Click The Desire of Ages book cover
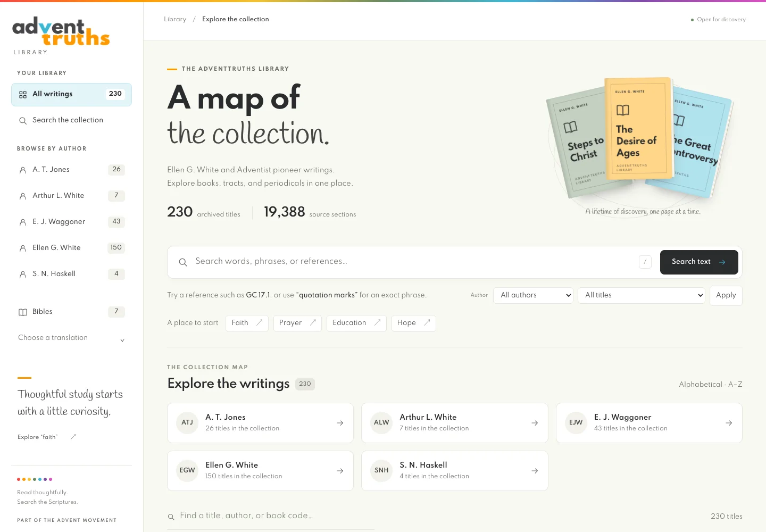The image size is (766, 532). [638, 129]
